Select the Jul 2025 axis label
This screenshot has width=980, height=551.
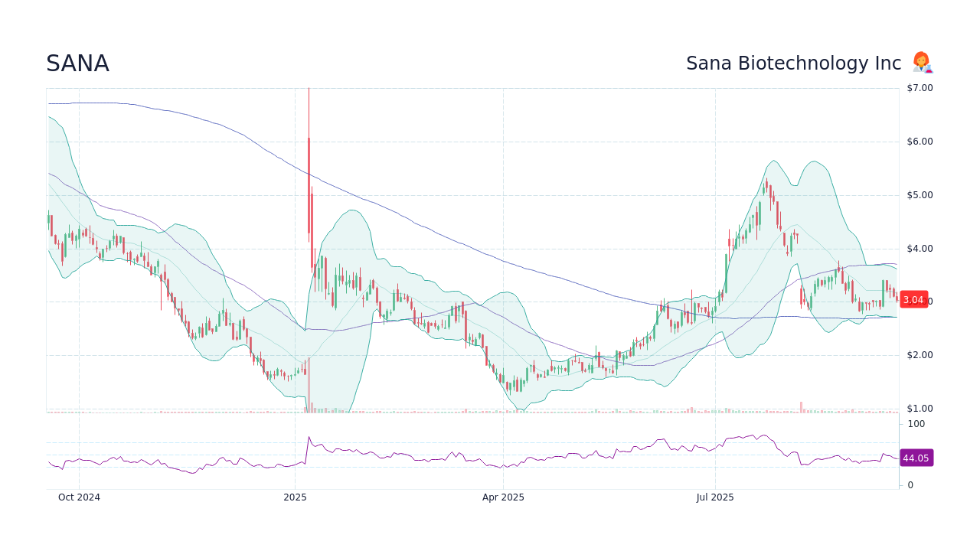click(x=716, y=497)
